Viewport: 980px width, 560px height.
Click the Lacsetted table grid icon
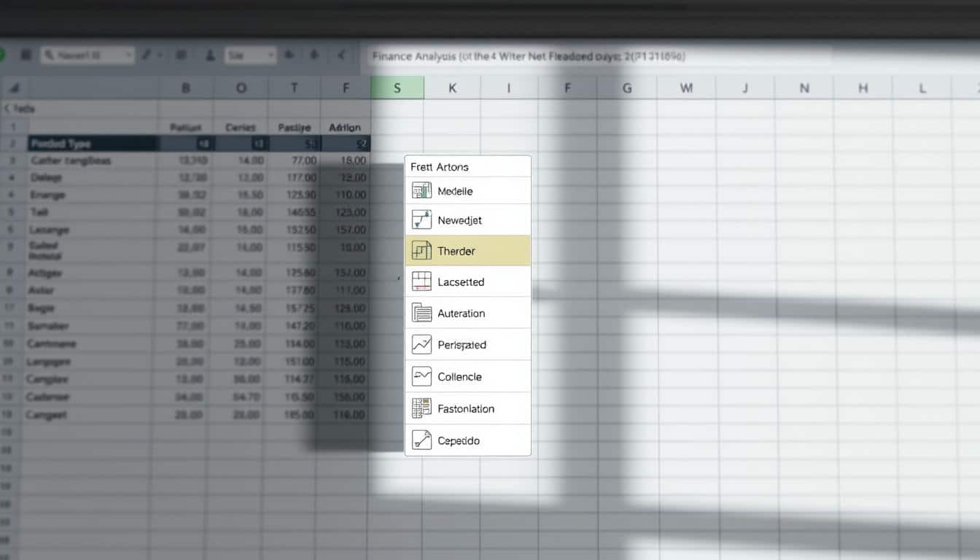point(421,281)
